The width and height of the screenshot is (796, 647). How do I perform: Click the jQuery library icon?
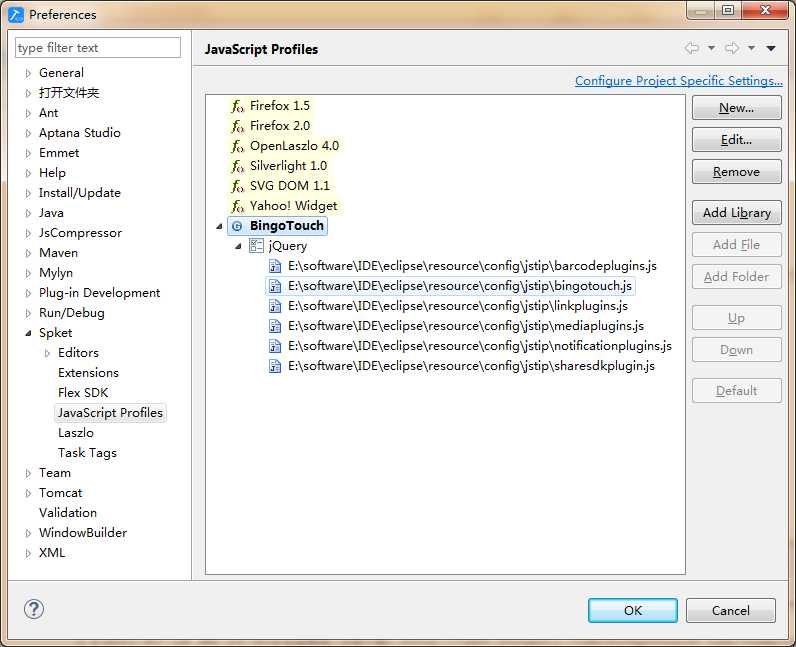tap(256, 246)
